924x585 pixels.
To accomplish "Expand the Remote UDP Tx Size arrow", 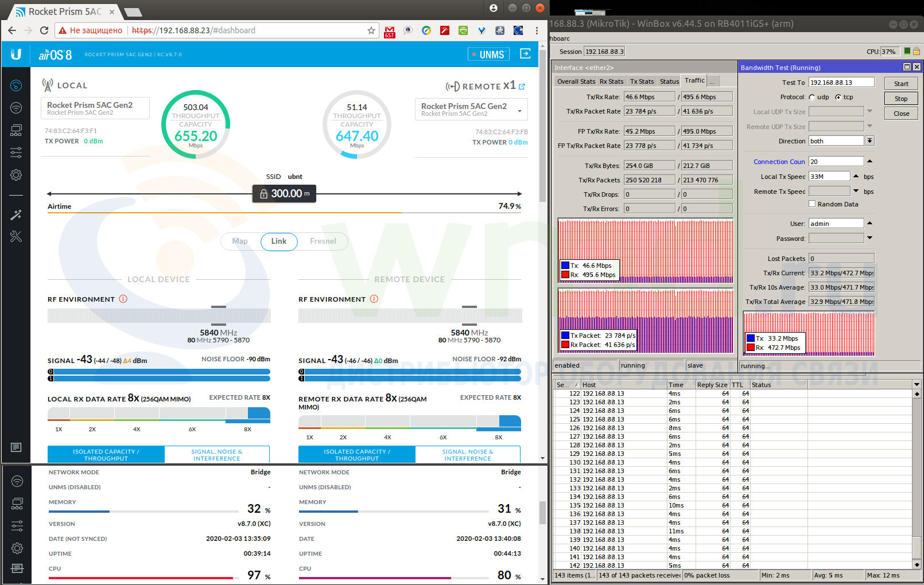I will click(x=869, y=126).
